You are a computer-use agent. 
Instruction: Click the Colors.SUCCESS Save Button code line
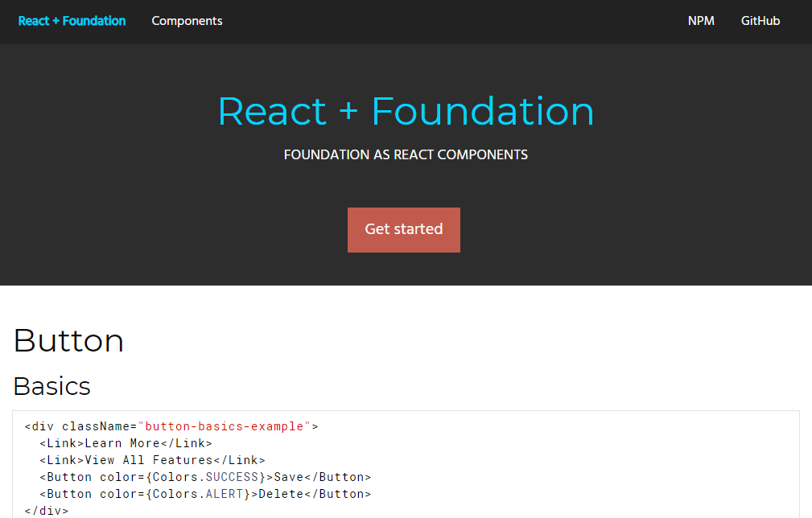click(x=205, y=477)
